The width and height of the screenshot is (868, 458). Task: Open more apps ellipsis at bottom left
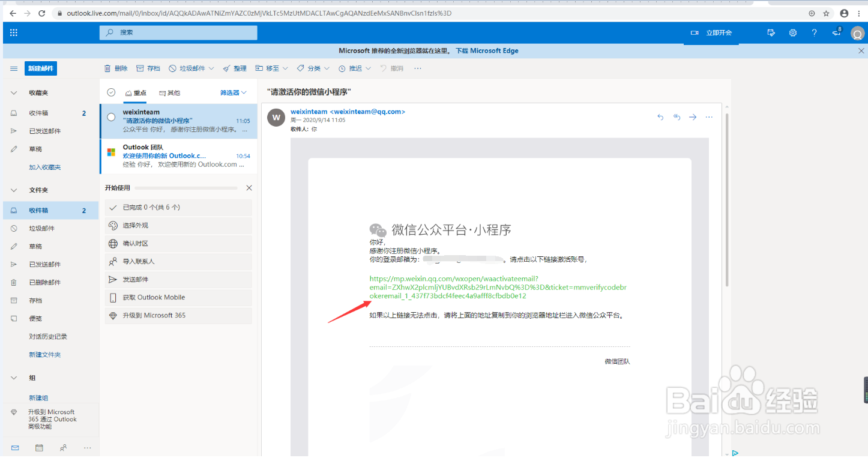coord(88,448)
